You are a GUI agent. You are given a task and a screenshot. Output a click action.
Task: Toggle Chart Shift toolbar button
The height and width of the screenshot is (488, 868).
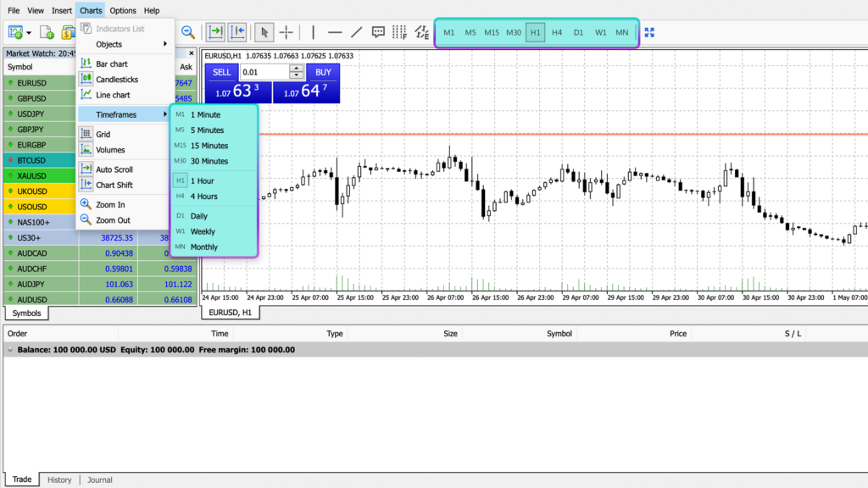(237, 33)
